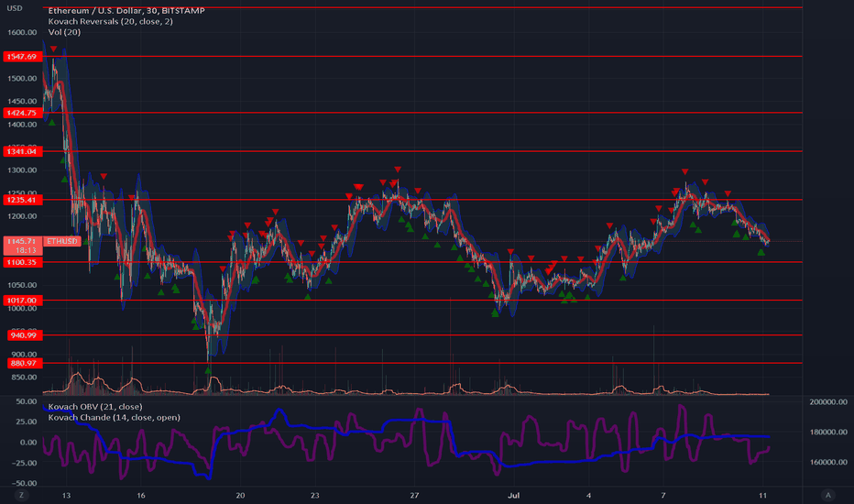Click the 18:13 countdown label
Image resolution: width=854 pixels, height=504 pixels.
coord(25,251)
